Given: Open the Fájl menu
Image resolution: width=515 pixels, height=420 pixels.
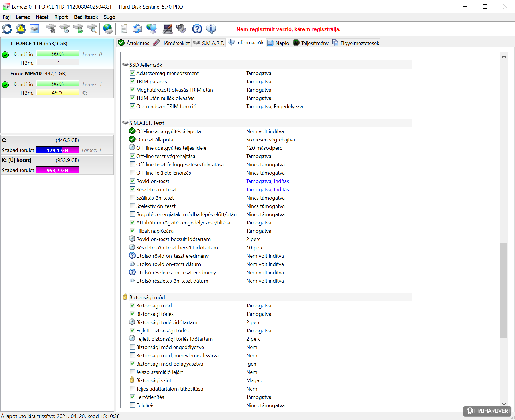Looking at the screenshot, I should pos(7,17).
